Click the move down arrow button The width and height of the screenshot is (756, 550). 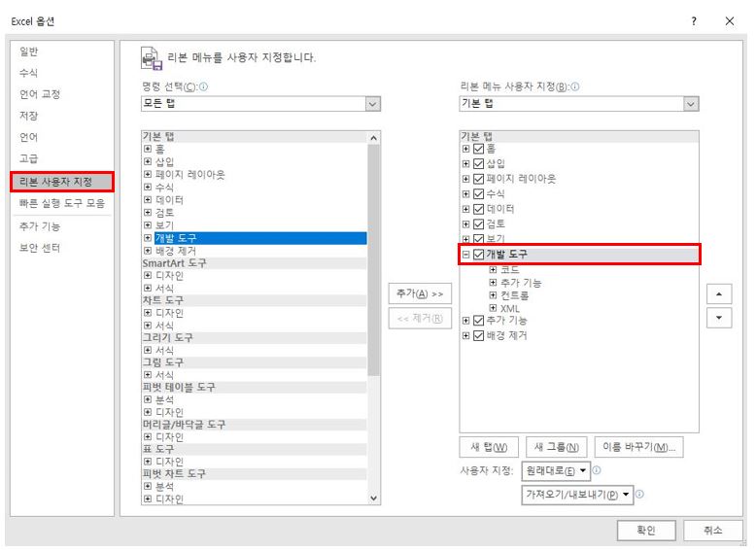coord(719,318)
